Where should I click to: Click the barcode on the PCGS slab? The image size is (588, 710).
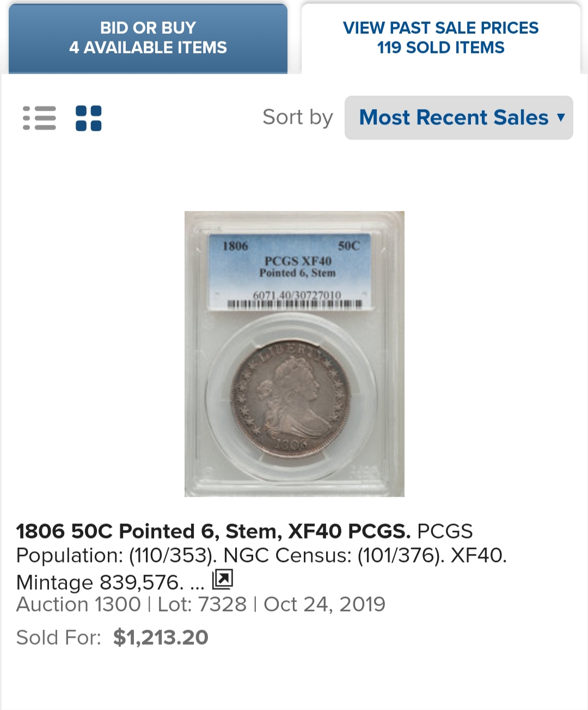pyautogui.click(x=294, y=304)
